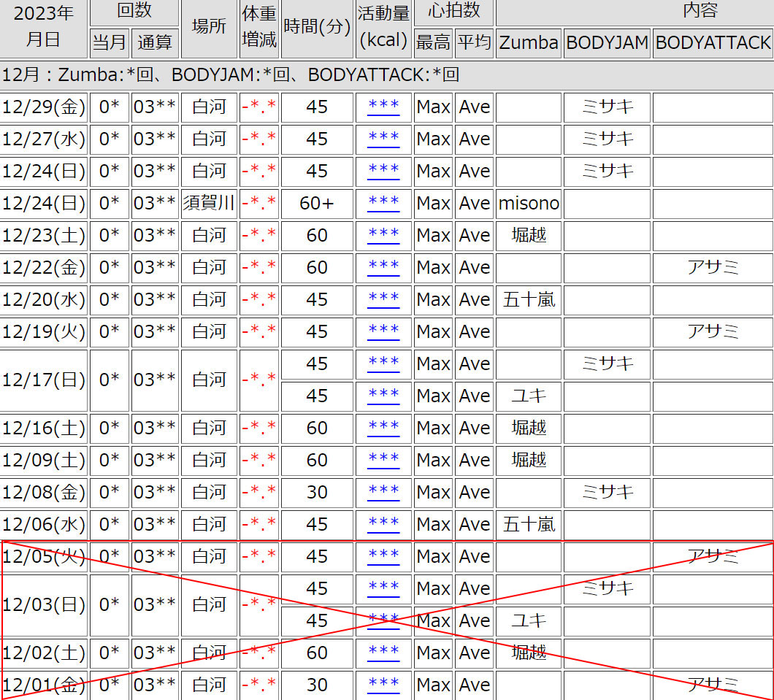Click the 平均 heart rate header

474,43
